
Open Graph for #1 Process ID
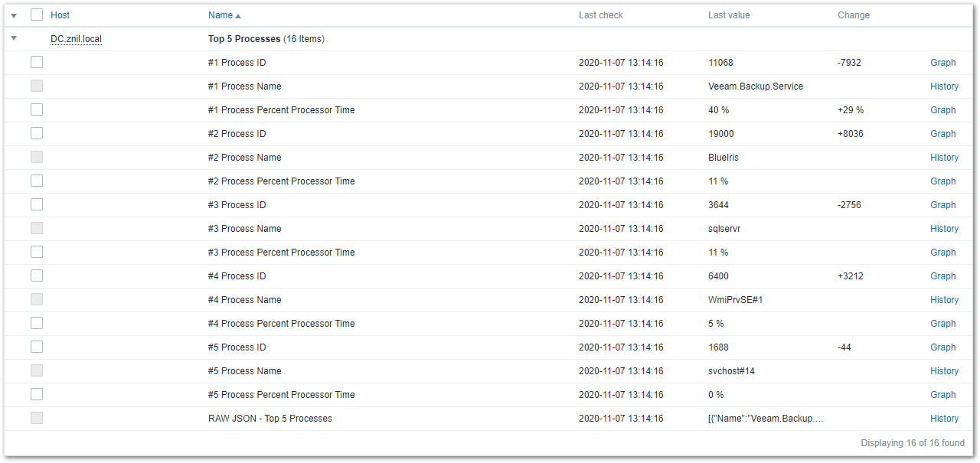[942, 63]
